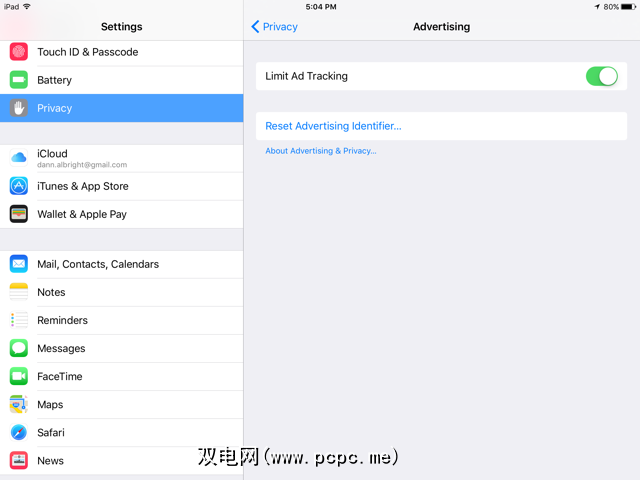Screen dimensions: 640x480
Task: Select the highlighted Privacy row
Action: [122, 108]
